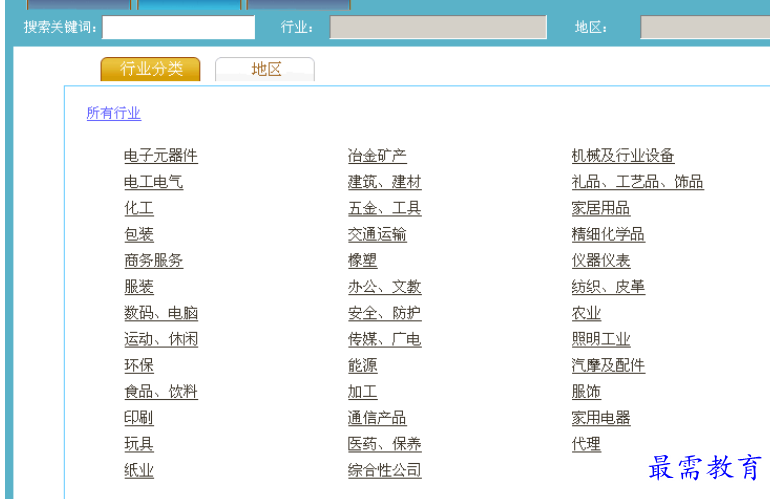Choose the 包装 industry link

click(139, 234)
